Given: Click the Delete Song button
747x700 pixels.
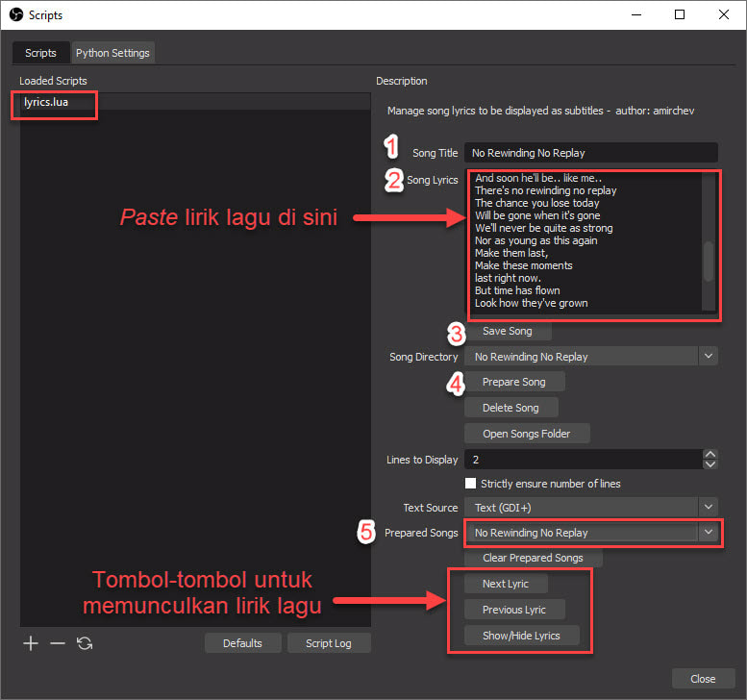Looking at the screenshot, I should point(510,408).
